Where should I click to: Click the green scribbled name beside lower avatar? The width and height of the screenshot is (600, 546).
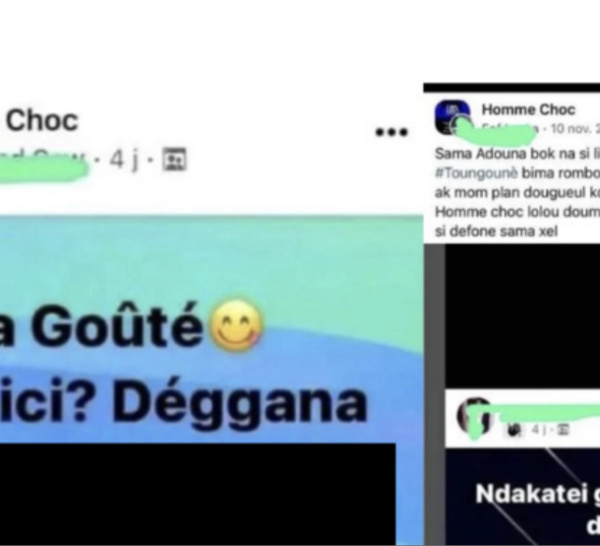(547, 411)
